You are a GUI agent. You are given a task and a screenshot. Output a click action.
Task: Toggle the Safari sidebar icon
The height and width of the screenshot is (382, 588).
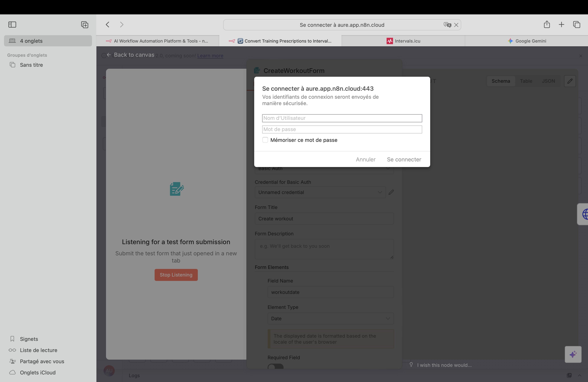[x=12, y=25]
